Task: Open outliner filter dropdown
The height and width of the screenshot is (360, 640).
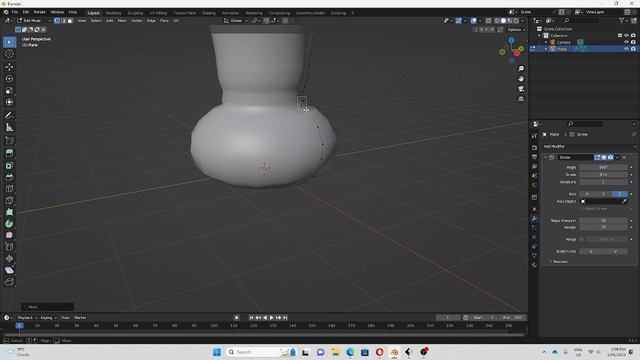Action: click(623, 20)
